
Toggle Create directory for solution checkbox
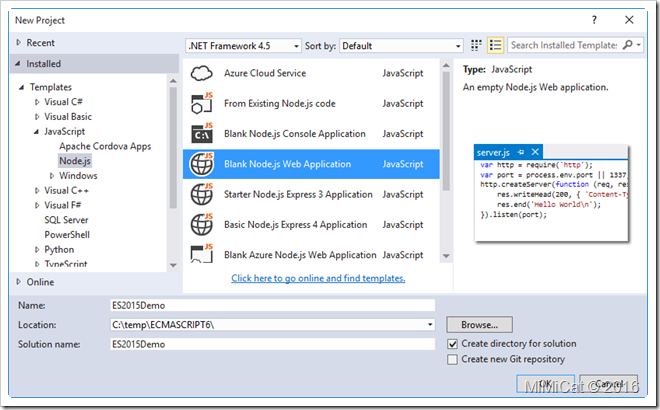pos(452,344)
